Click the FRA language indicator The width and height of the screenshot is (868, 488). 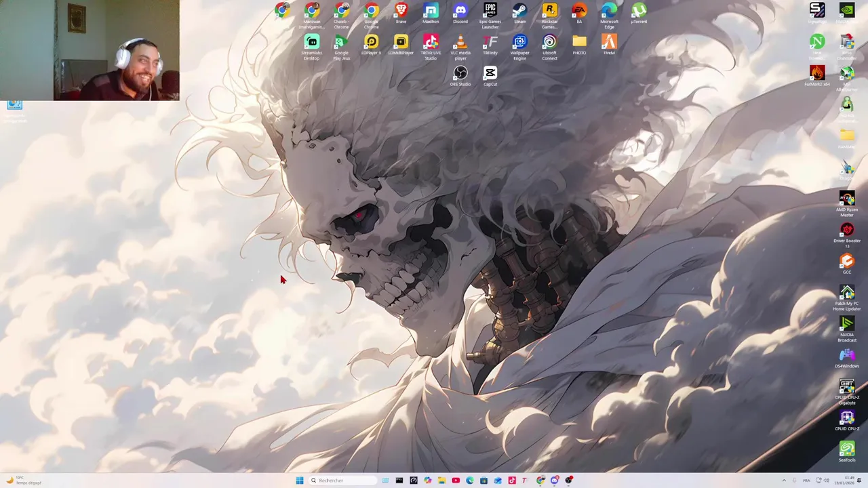pyautogui.click(x=806, y=481)
